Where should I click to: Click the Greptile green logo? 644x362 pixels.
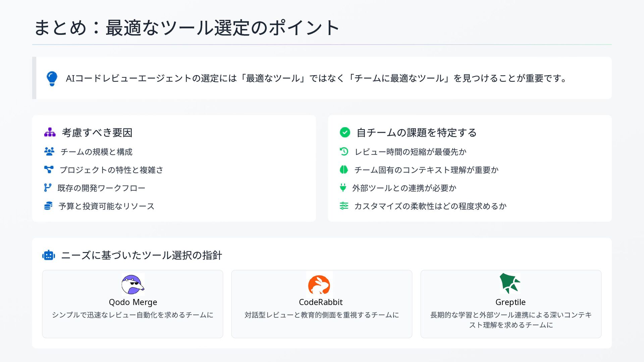pyautogui.click(x=510, y=283)
